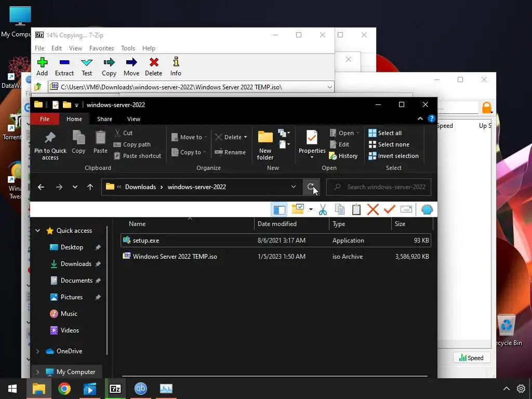This screenshot has width=532, height=399.
Task: Click History in the Open group
Action: [x=343, y=156]
